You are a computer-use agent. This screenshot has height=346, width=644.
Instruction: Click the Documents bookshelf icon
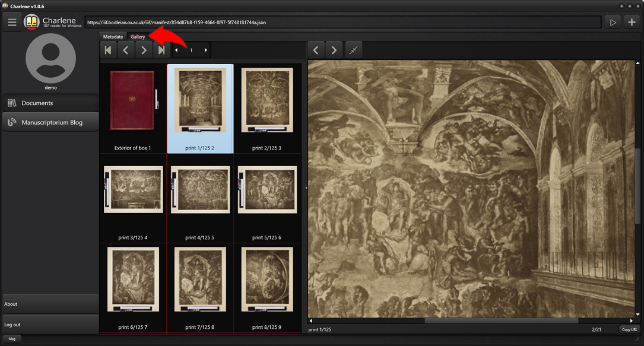pos(12,103)
